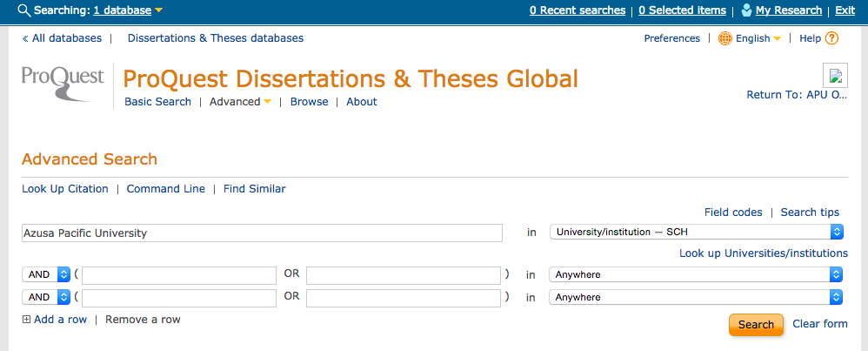Image resolution: width=868 pixels, height=351 pixels.
Task: Click Exit in top bar
Action: pyautogui.click(x=845, y=10)
